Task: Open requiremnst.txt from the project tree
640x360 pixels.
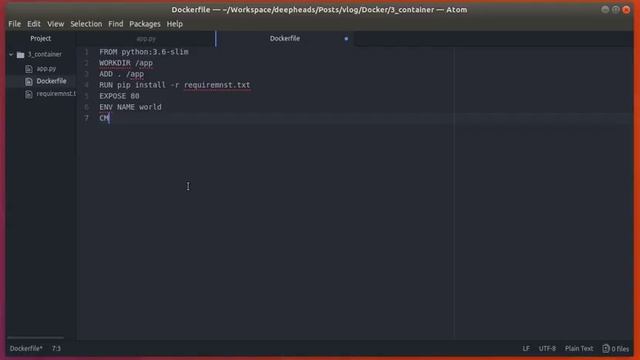Action: point(56,94)
